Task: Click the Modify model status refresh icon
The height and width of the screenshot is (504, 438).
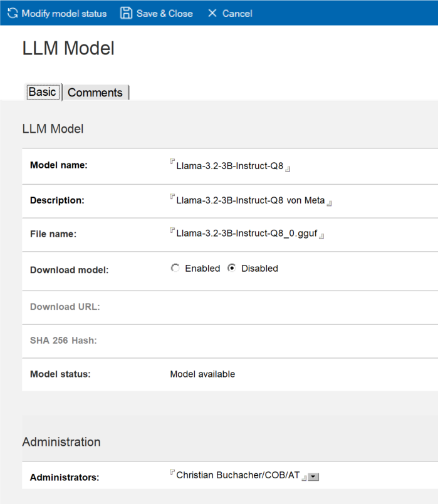Action: click(x=13, y=13)
